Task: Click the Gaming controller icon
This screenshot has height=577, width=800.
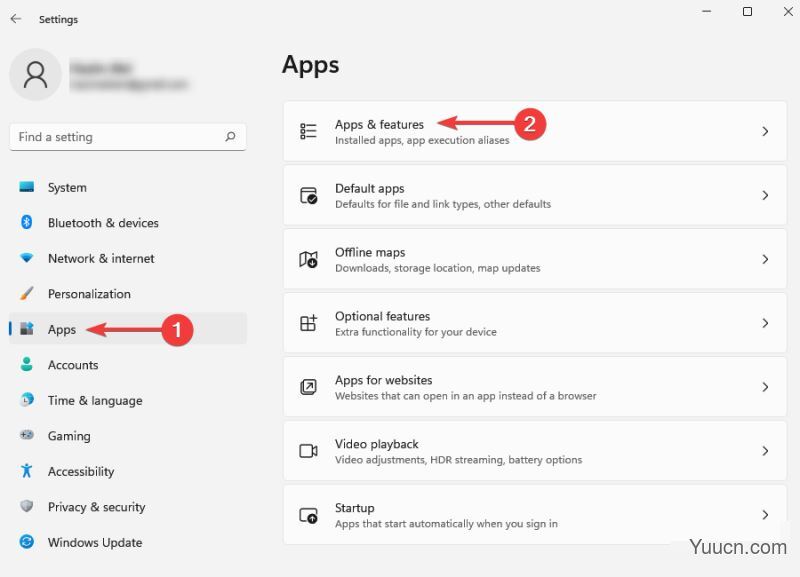Action: [27, 435]
